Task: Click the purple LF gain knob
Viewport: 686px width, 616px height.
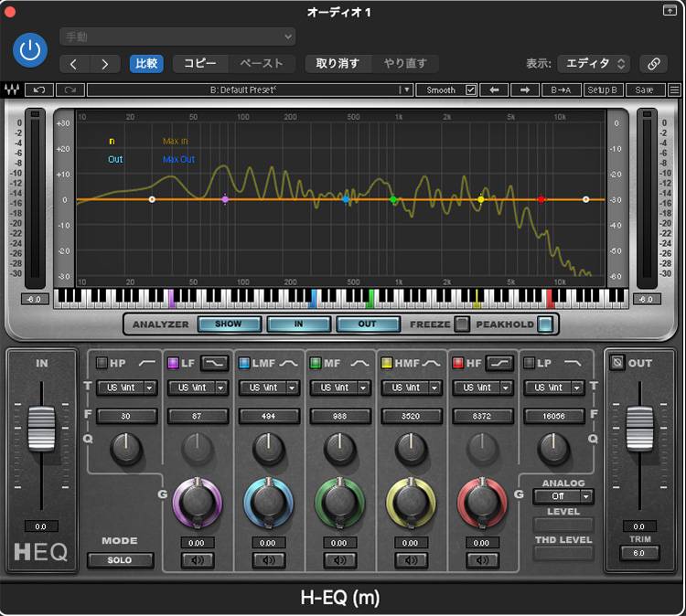Action: (x=197, y=503)
